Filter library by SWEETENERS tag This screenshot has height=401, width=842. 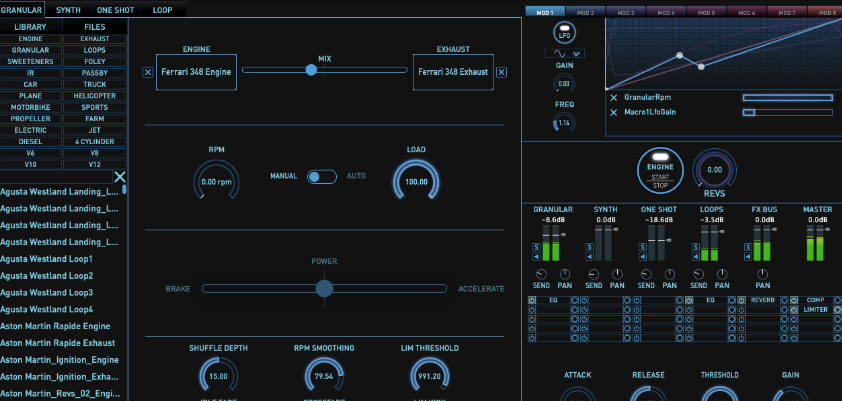coord(31,62)
